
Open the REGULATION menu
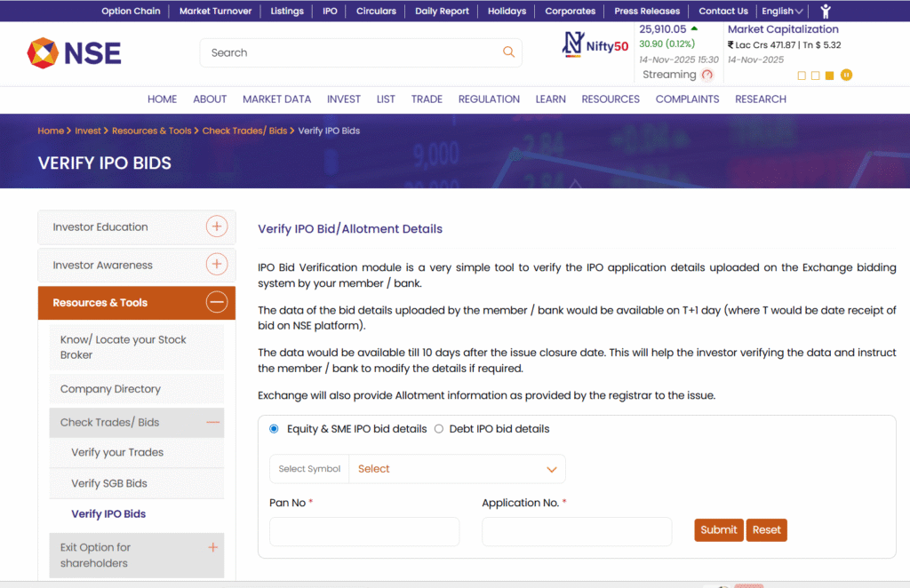click(x=489, y=99)
